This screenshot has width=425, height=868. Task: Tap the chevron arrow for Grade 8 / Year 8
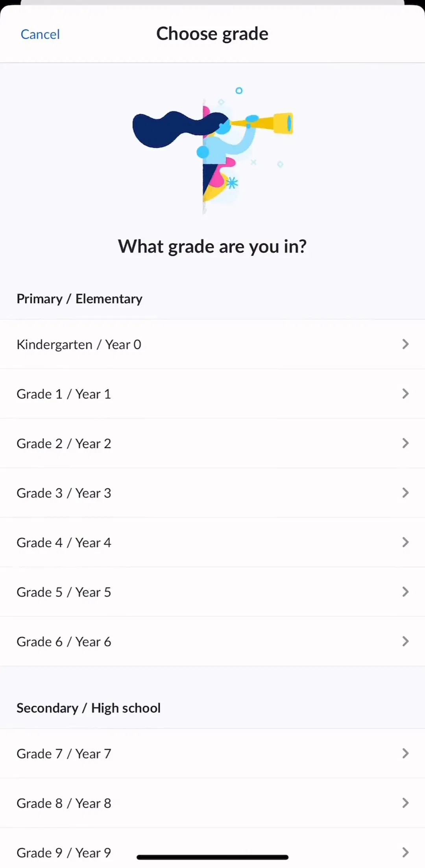(405, 803)
